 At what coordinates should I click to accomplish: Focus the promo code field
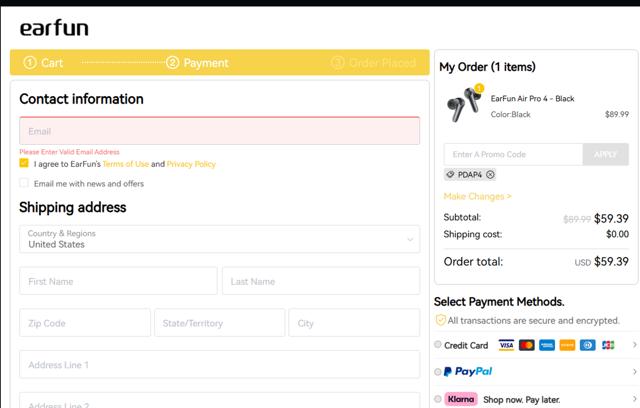[x=513, y=154]
